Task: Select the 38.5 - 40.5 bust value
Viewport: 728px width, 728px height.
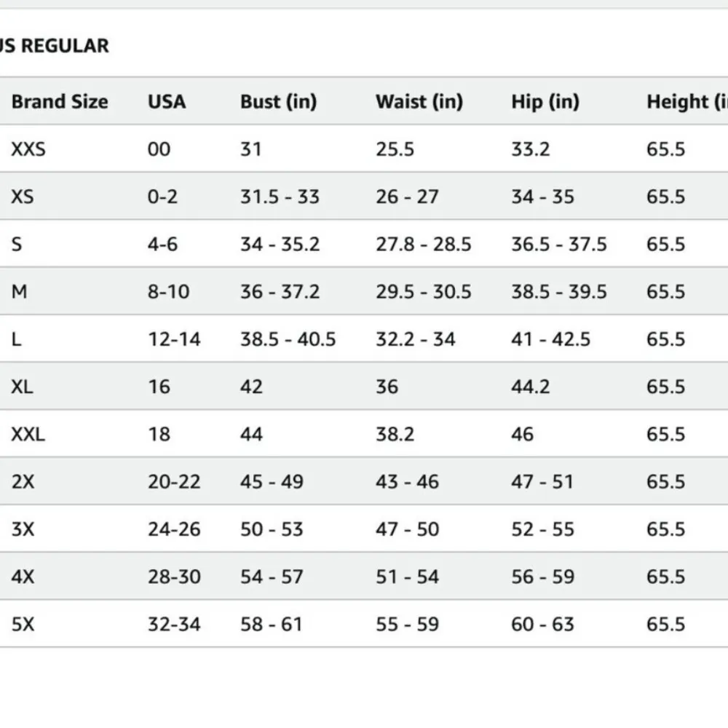Action: 288,339
